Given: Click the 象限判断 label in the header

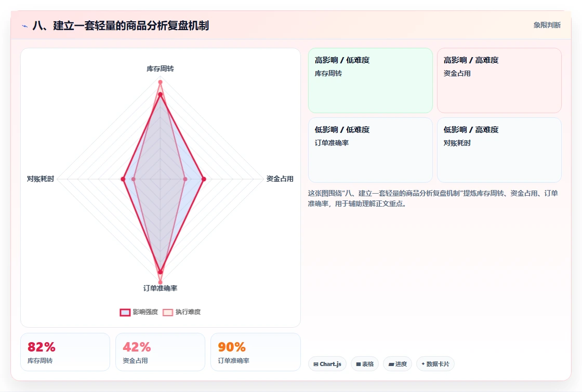Looking at the screenshot, I should click(547, 25).
